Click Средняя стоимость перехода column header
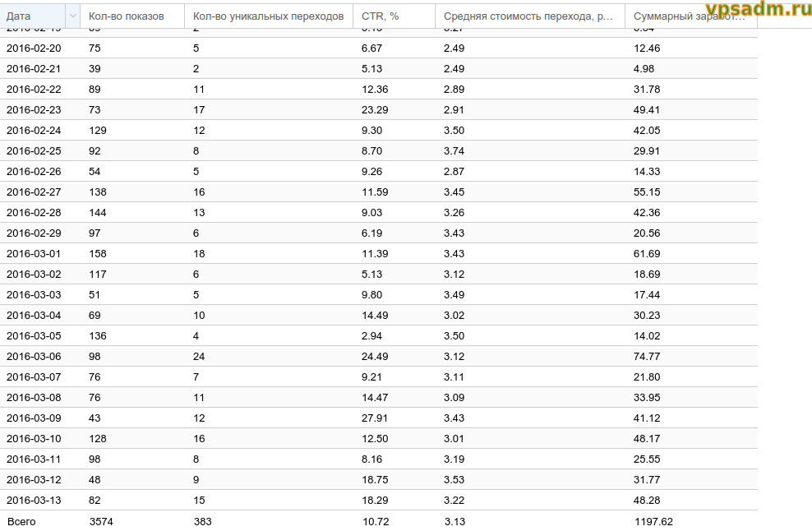 pos(528,16)
